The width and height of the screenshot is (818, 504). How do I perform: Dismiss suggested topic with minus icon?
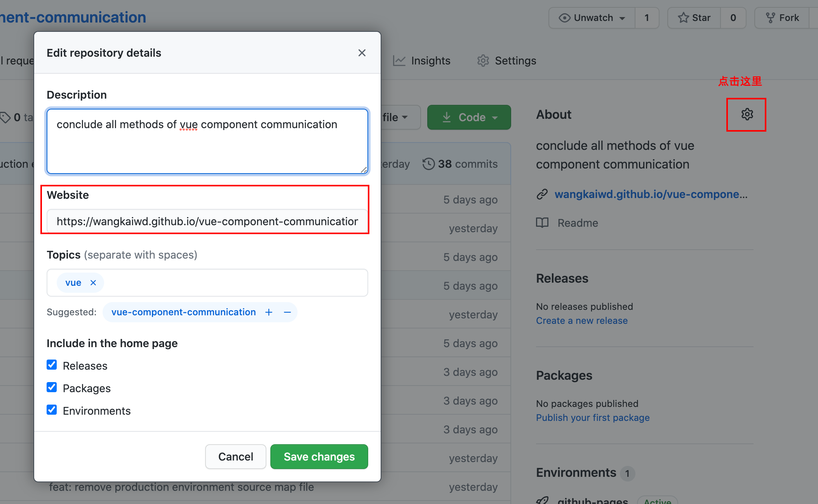point(287,312)
